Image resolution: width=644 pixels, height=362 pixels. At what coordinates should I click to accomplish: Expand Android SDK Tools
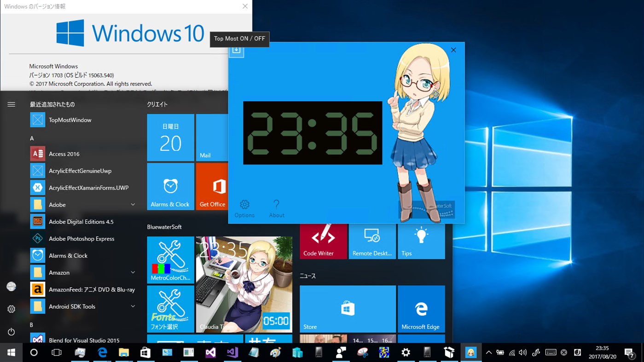133,306
